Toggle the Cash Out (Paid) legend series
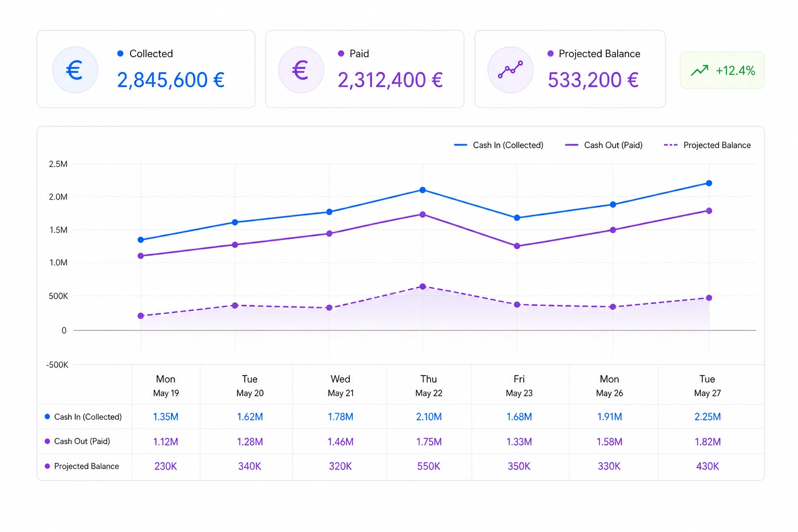The height and width of the screenshot is (532, 798). (604, 145)
